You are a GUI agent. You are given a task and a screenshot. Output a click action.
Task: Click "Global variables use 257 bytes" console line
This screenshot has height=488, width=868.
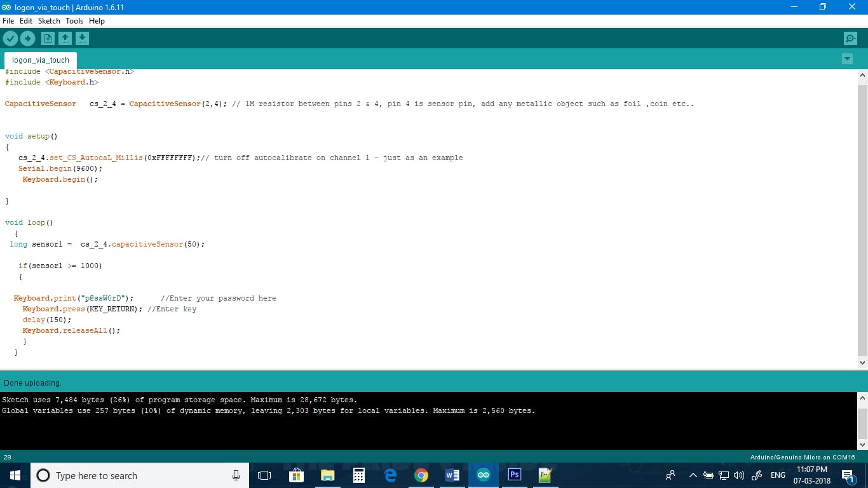click(x=269, y=410)
